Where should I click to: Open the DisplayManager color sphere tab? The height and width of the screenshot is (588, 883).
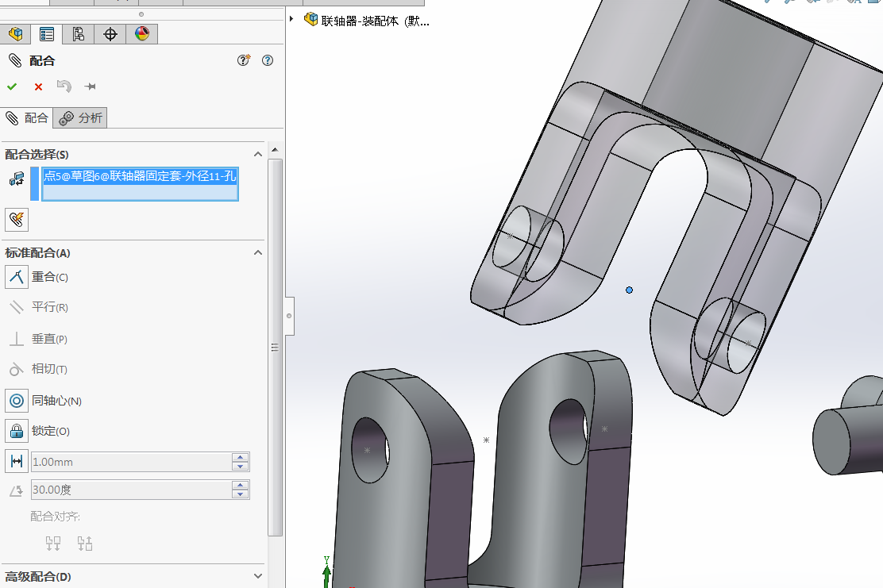click(x=142, y=34)
